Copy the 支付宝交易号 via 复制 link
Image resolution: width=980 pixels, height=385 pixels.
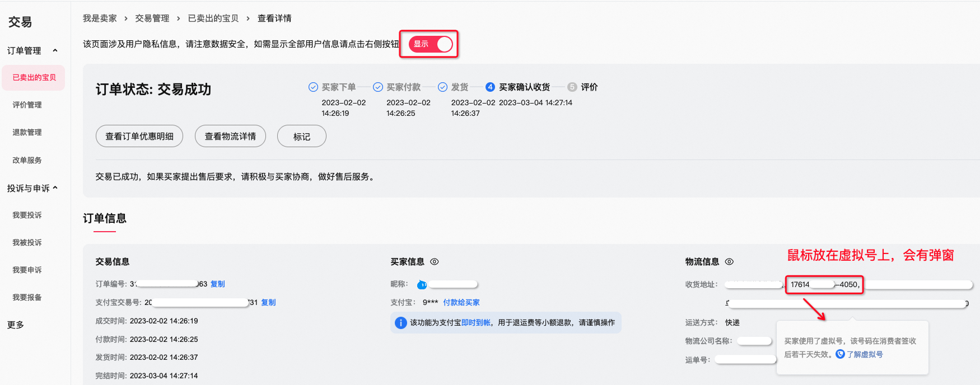[268, 302]
